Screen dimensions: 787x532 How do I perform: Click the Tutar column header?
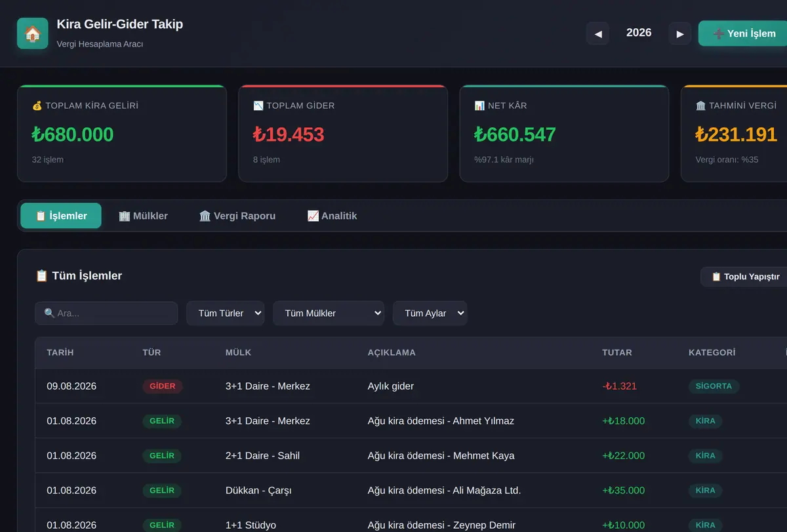(x=617, y=352)
